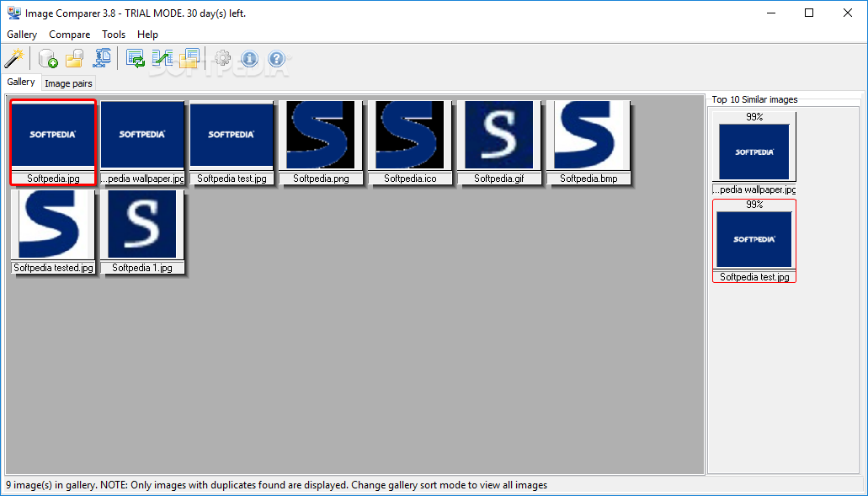Select the Softpedia test.jpg thumbnail in gallery
This screenshot has width=868, height=496.
[x=232, y=142]
